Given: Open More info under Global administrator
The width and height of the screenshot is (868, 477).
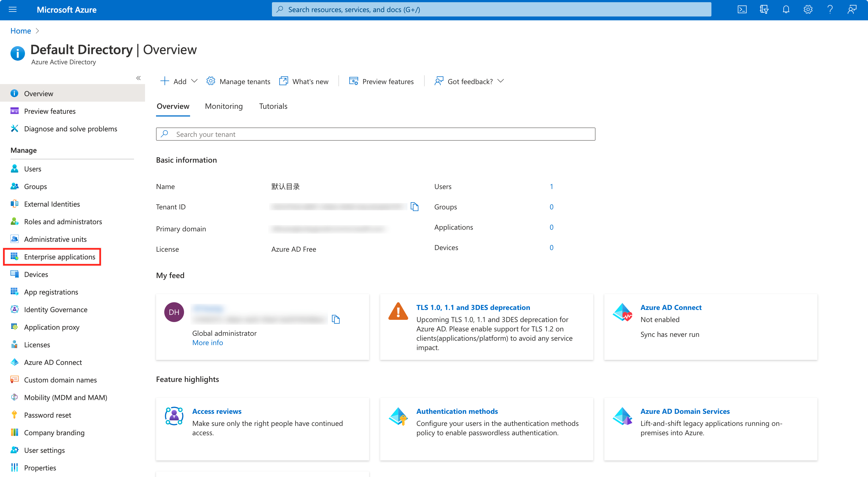Looking at the screenshot, I should pos(208,342).
